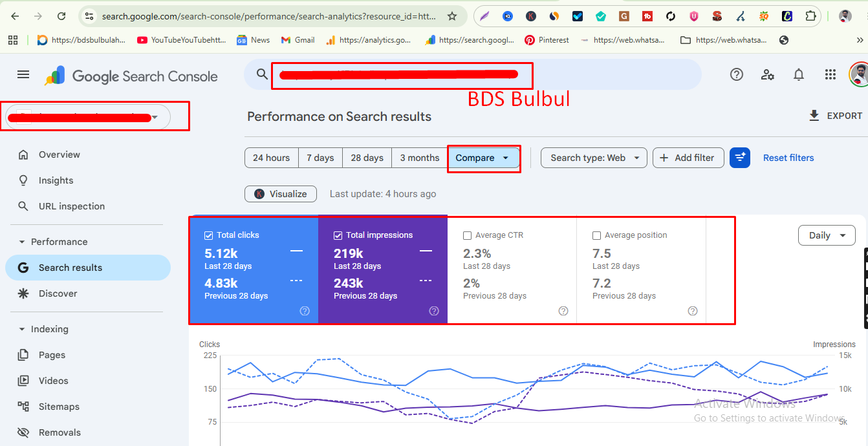Open Videos under Indexing
The width and height of the screenshot is (868, 446).
pyautogui.click(x=88, y=381)
